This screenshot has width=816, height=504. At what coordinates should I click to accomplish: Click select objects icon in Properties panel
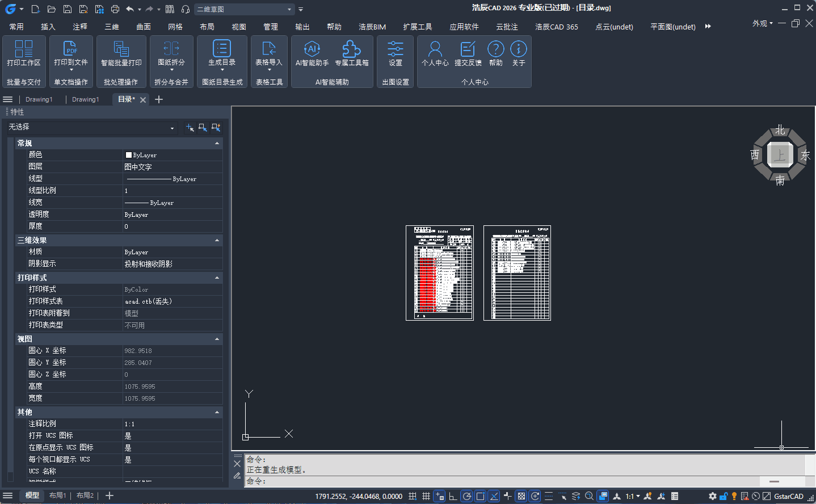203,128
